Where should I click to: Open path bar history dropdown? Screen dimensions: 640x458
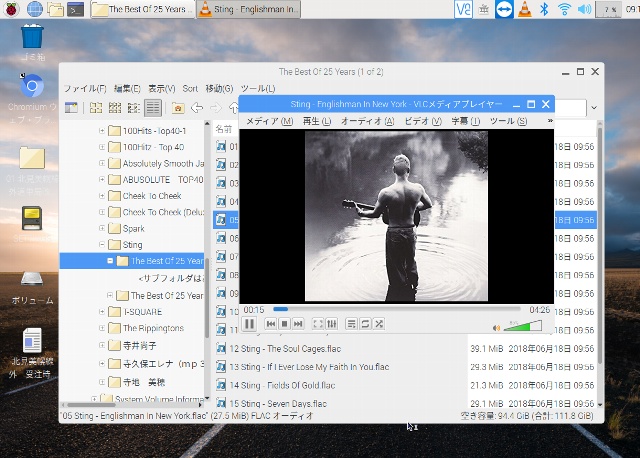pos(594,108)
